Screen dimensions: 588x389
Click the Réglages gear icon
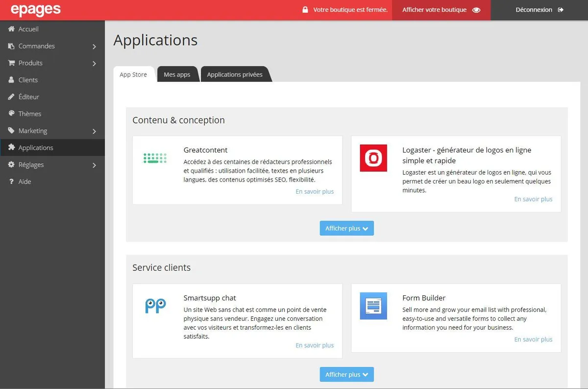(11, 165)
